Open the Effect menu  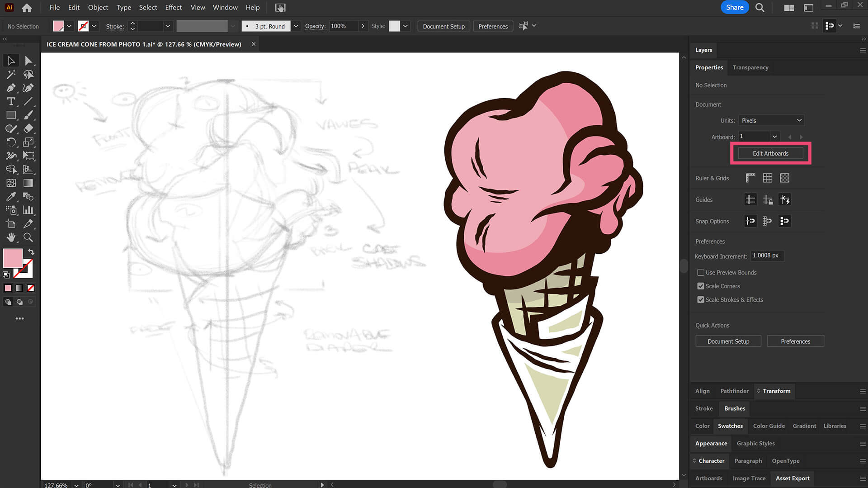click(173, 8)
